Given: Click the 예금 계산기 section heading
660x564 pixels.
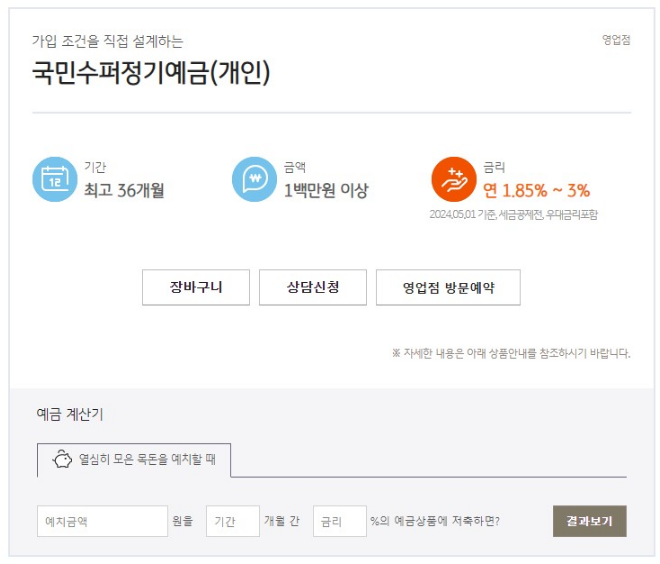Looking at the screenshot, I should (70, 414).
